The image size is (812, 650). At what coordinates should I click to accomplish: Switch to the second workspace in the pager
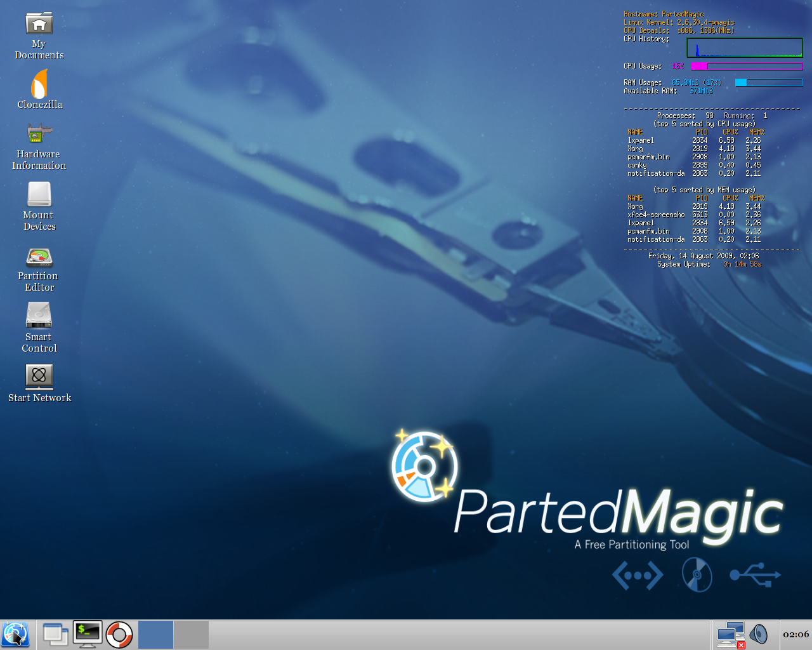[191, 635]
